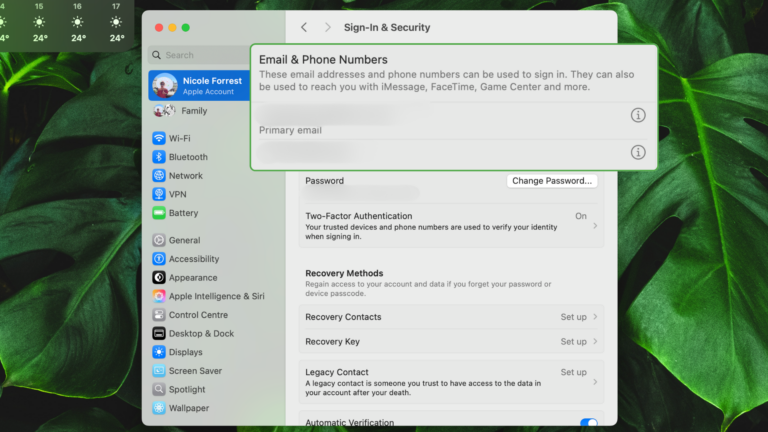The image size is (768, 432).
Task: Click Set up for Recovery Key
Action: pyautogui.click(x=574, y=341)
